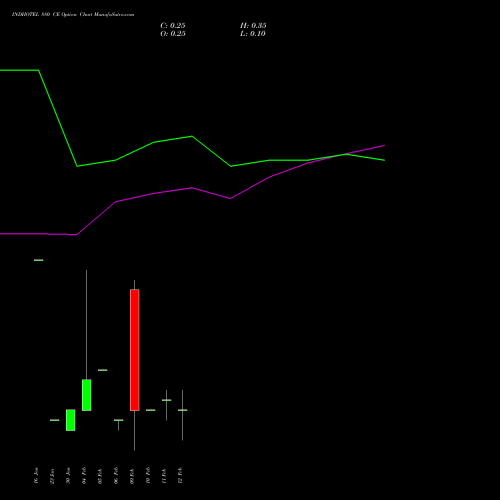500x500 pixels.
Task: Click the open value O: 0.25
Action: coord(173,34)
